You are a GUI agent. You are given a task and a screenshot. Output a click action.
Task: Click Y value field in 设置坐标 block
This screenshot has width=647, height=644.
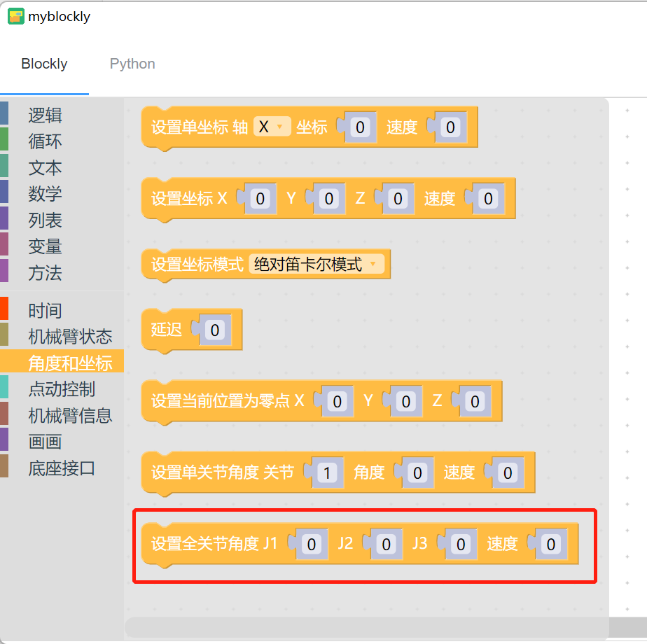(329, 199)
